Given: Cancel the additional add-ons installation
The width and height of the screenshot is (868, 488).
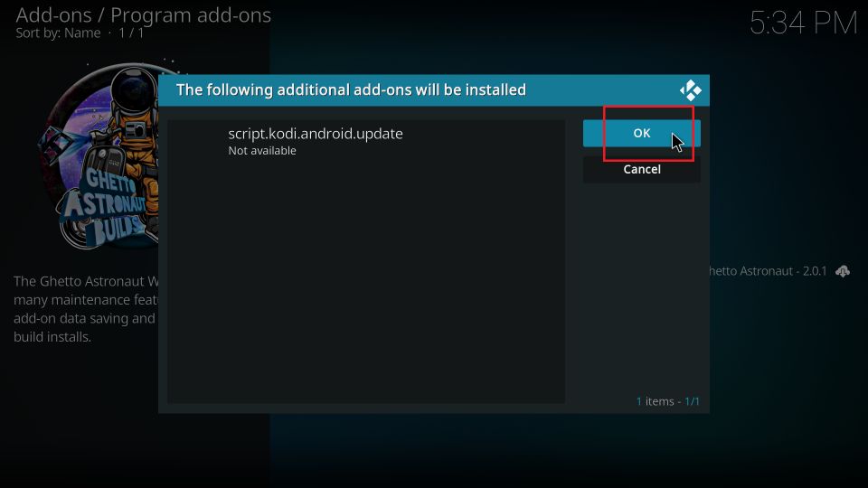Looking at the screenshot, I should [641, 170].
